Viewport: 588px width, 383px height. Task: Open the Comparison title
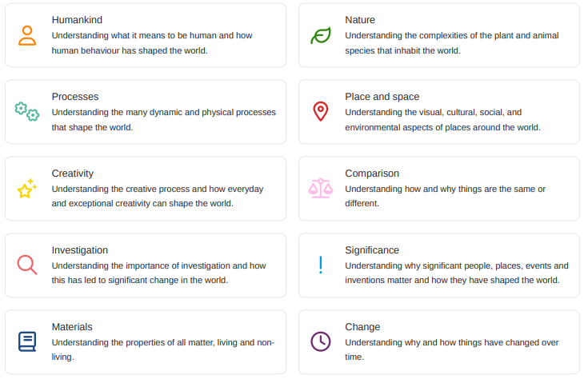(372, 174)
